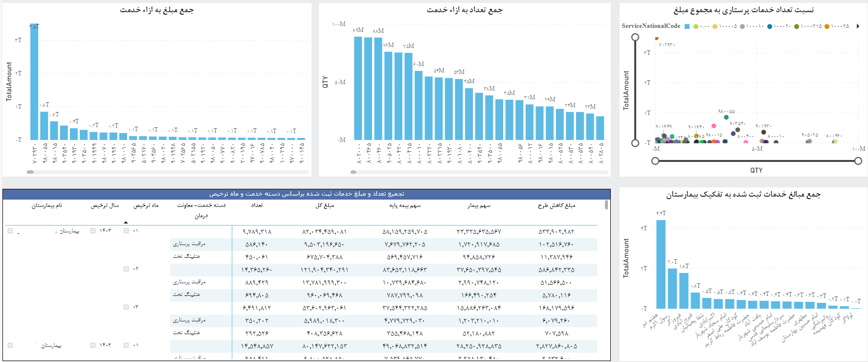Select the ۴.۴T bar in hospital chart
The height and width of the screenshot is (362, 868).
point(661,264)
